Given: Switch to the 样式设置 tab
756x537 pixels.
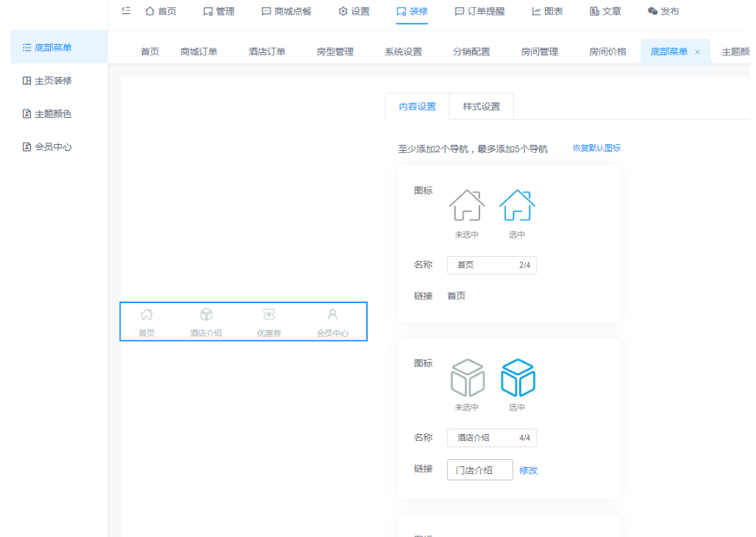Looking at the screenshot, I should 481,106.
